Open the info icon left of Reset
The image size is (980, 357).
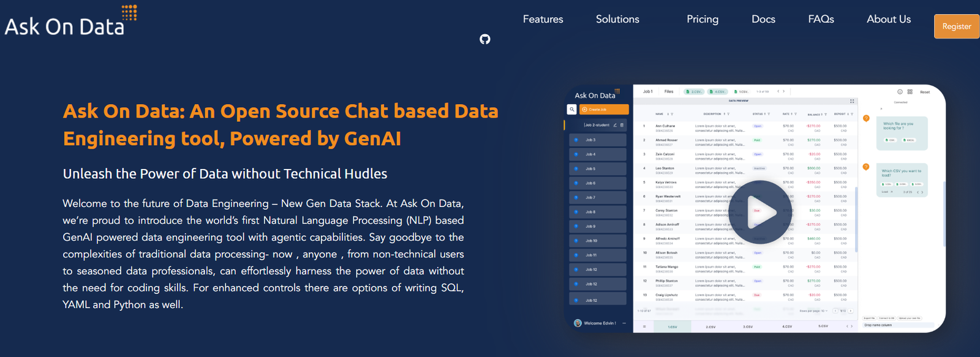pyautogui.click(x=900, y=92)
